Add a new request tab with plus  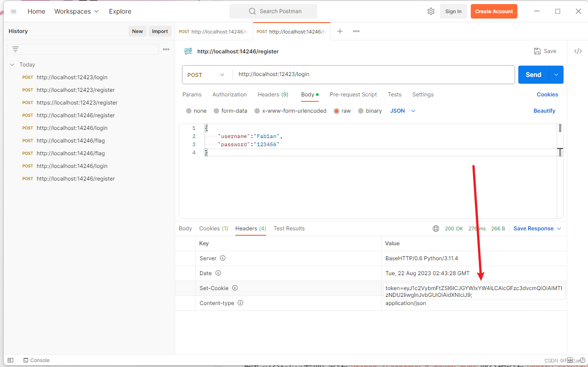click(340, 31)
